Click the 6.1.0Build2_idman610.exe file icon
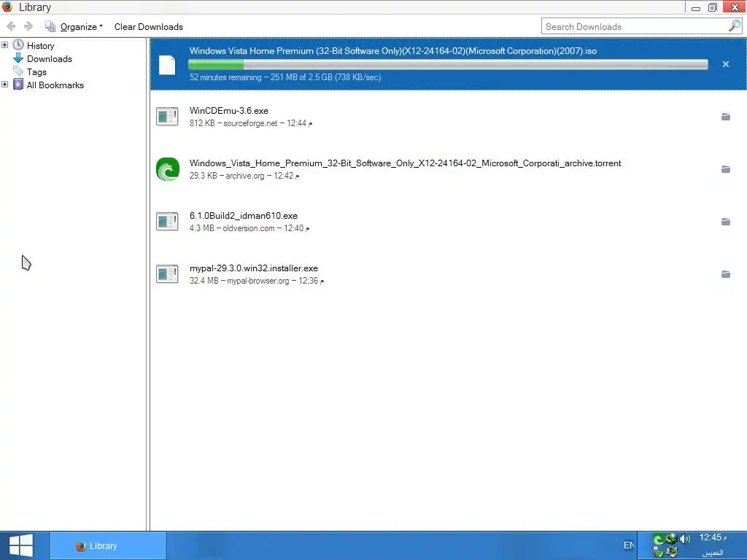The image size is (747, 560). point(167,222)
